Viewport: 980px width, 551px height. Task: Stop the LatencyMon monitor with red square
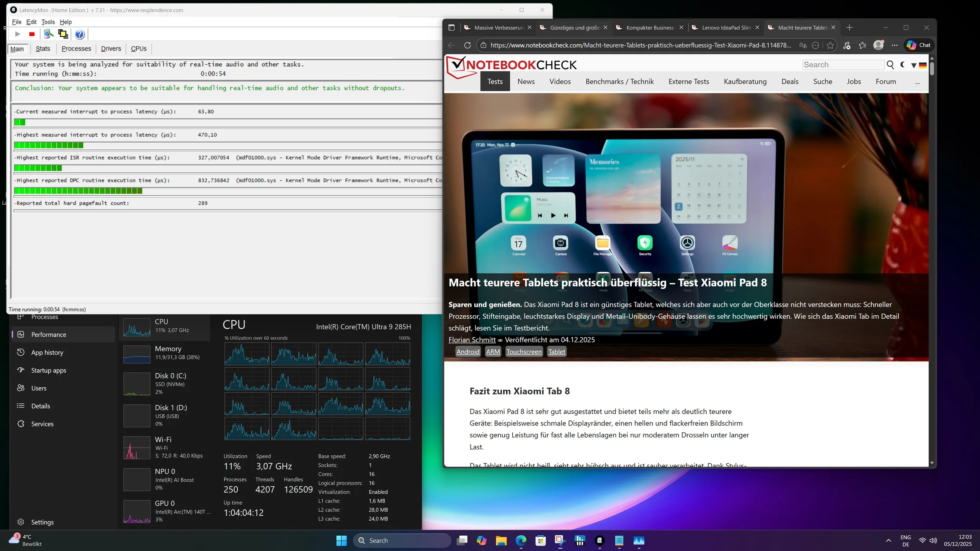(32, 34)
